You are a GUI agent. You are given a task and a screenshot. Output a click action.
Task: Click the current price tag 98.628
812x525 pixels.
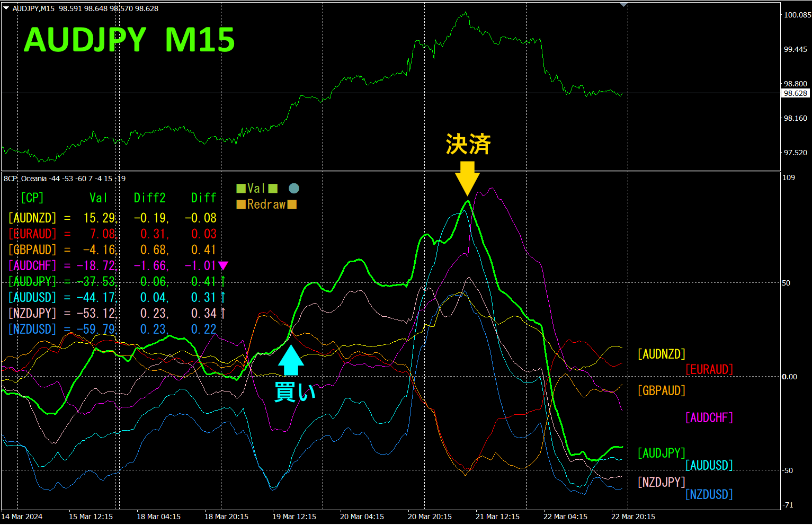(x=796, y=93)
